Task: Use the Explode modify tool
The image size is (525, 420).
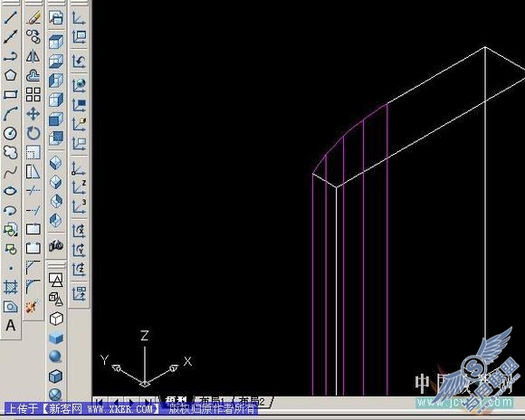Action: tap(32, 306)
